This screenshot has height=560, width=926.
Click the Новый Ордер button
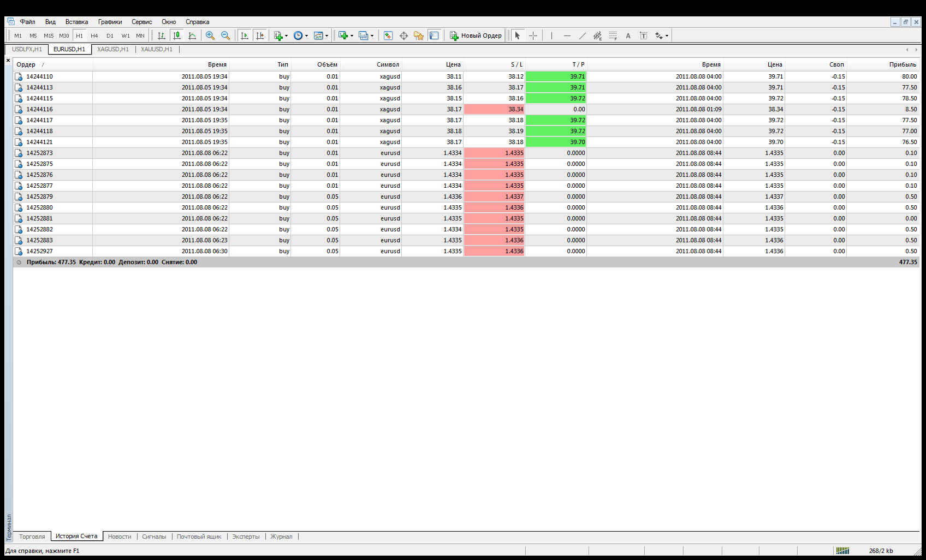coord(476,35)
